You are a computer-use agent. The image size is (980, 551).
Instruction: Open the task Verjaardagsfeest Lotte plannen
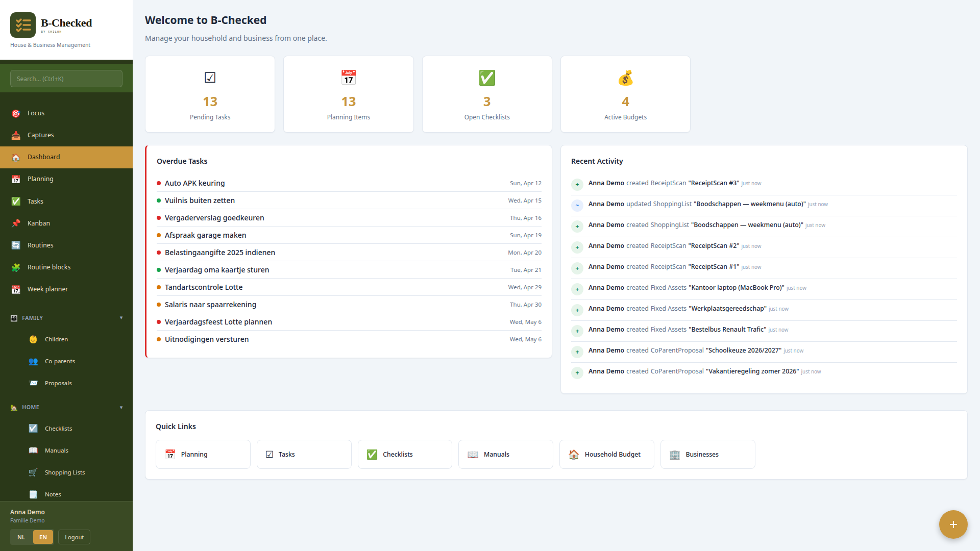click(349, 322)
